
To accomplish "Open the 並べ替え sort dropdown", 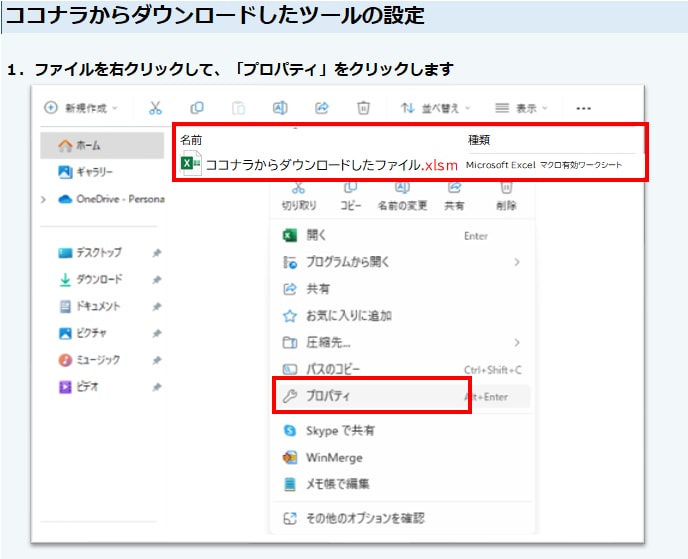I will [435, 108].
